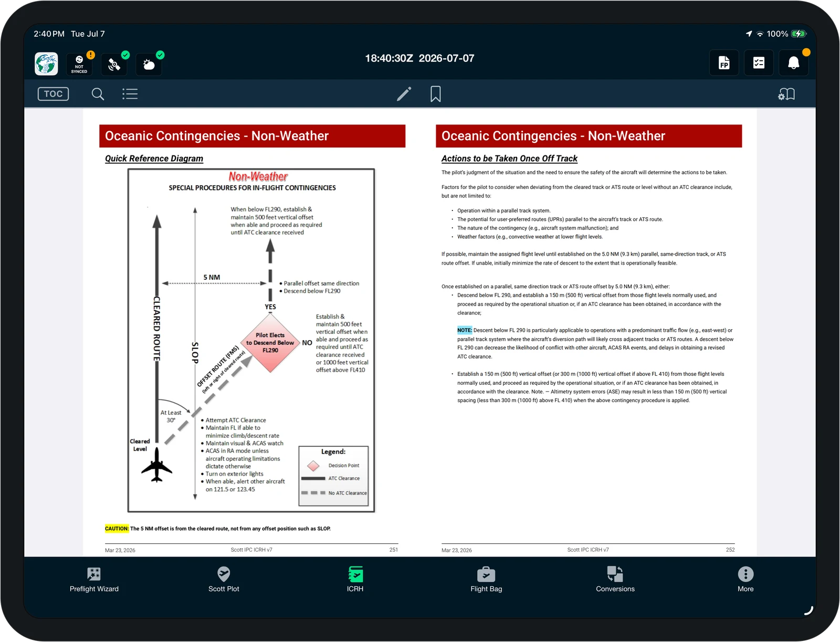This screenshot has height=642, width=840.
Task: Tap the Wi-Fi icon in status bar
Action: click(760, 34)
